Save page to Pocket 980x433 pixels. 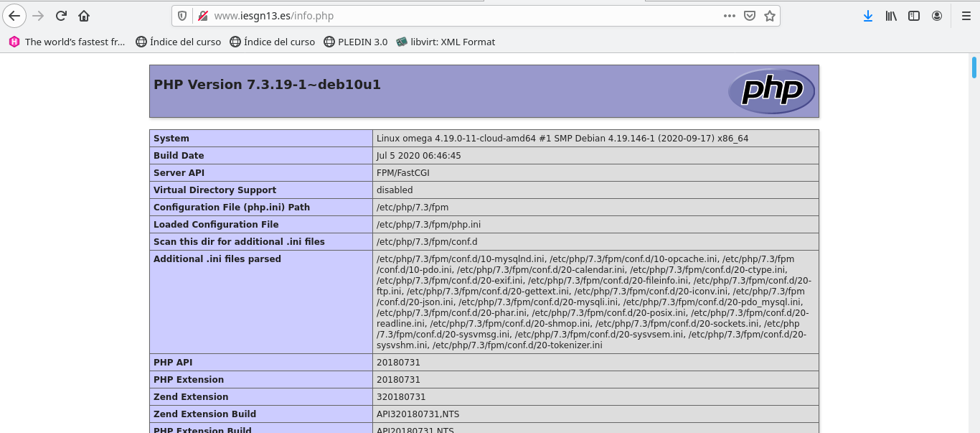(750, 16)
